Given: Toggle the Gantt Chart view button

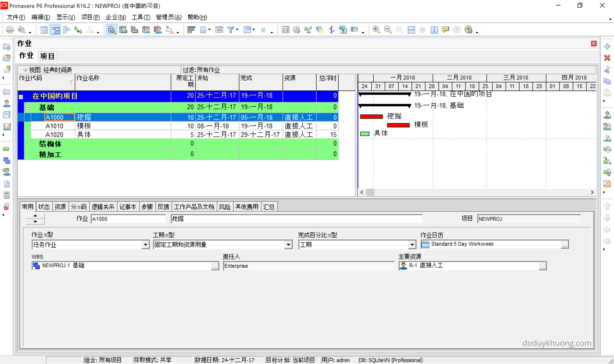Looking at the screenshot, I should tap(55, 30).
